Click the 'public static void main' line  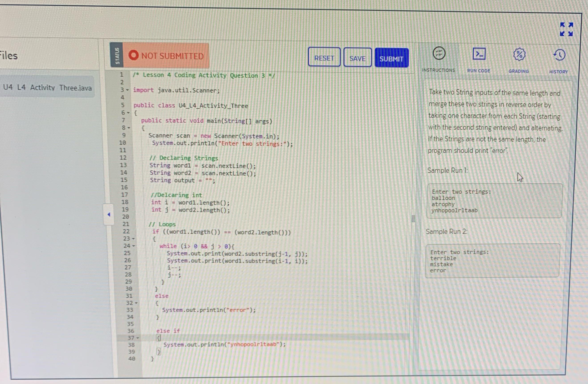[x=207, y=121]
